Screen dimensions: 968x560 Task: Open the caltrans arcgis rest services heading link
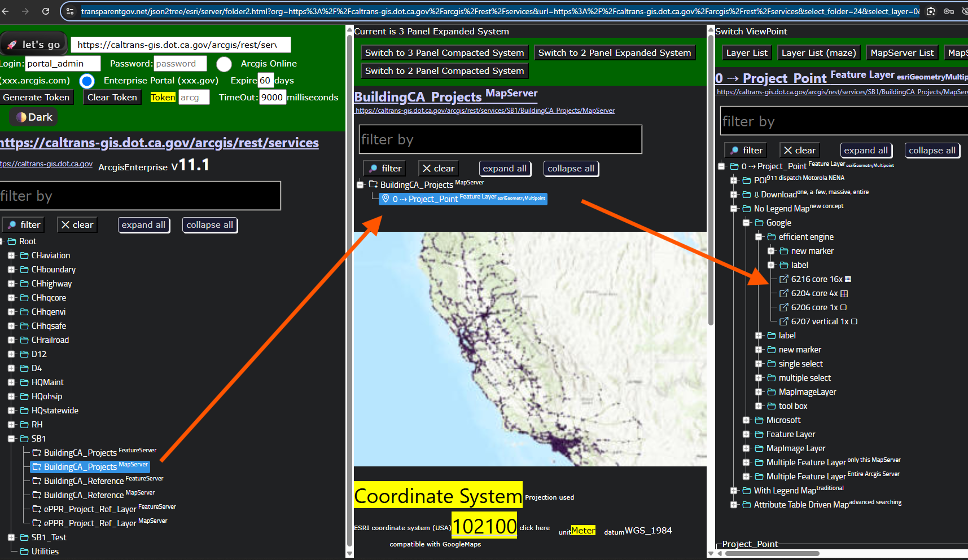[x=159, y=143]
